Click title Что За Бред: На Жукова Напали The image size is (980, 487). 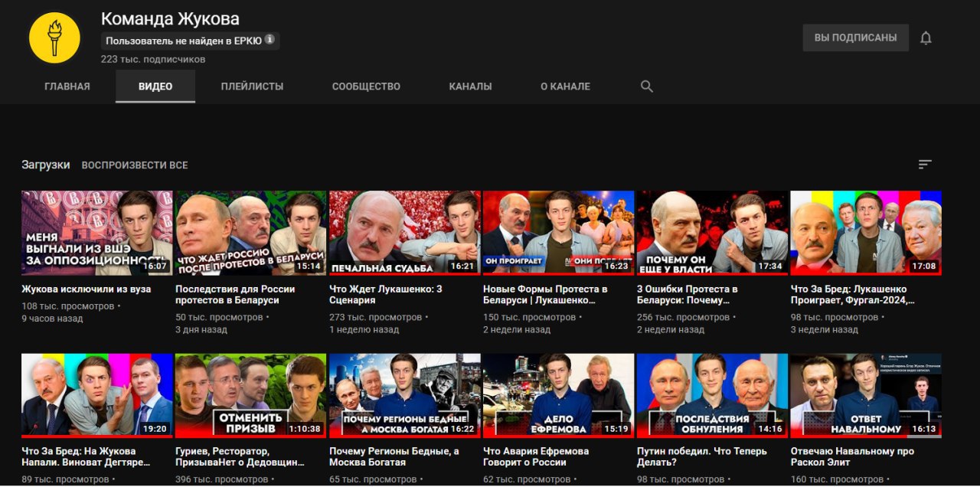(x=86, y=457)
